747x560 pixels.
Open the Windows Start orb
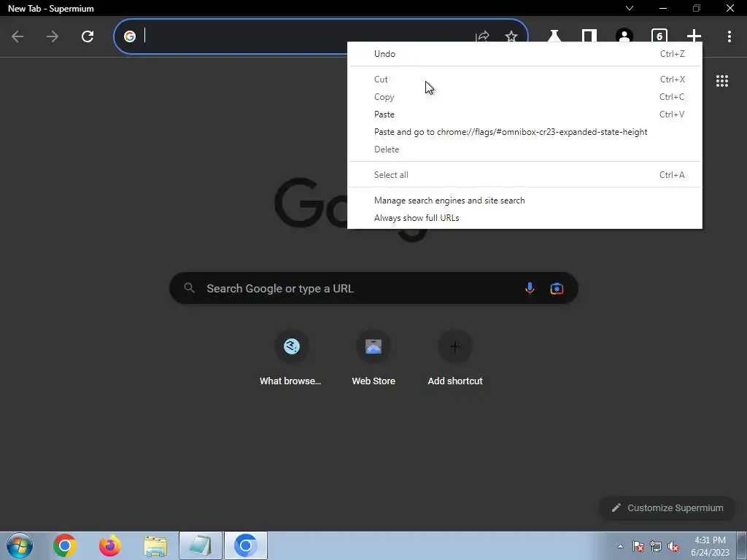(20, 545)
